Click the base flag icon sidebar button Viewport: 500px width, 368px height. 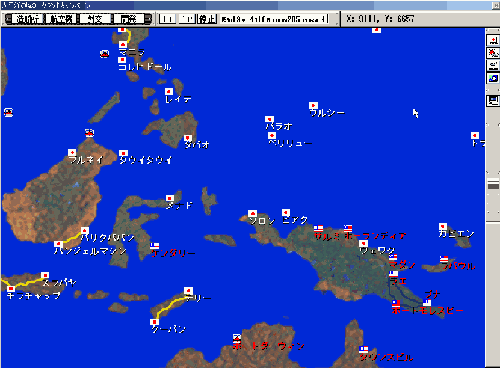coord(493,41)
